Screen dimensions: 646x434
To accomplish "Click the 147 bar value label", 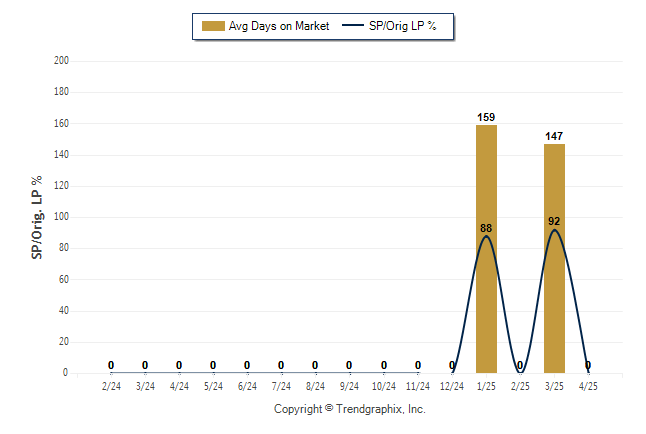I will point(554,136).
